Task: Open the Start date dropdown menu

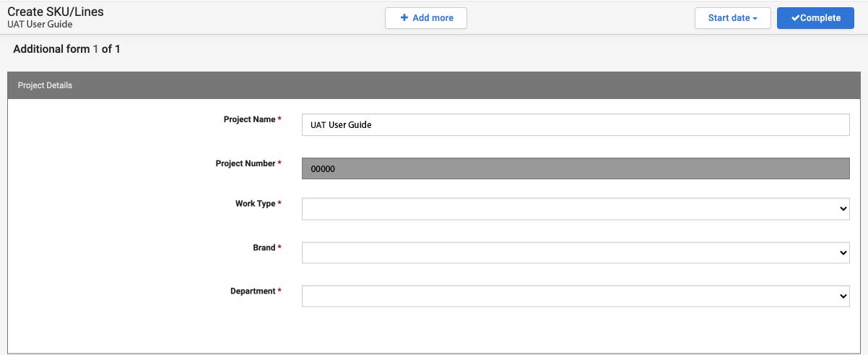Action: coord(732,18)
